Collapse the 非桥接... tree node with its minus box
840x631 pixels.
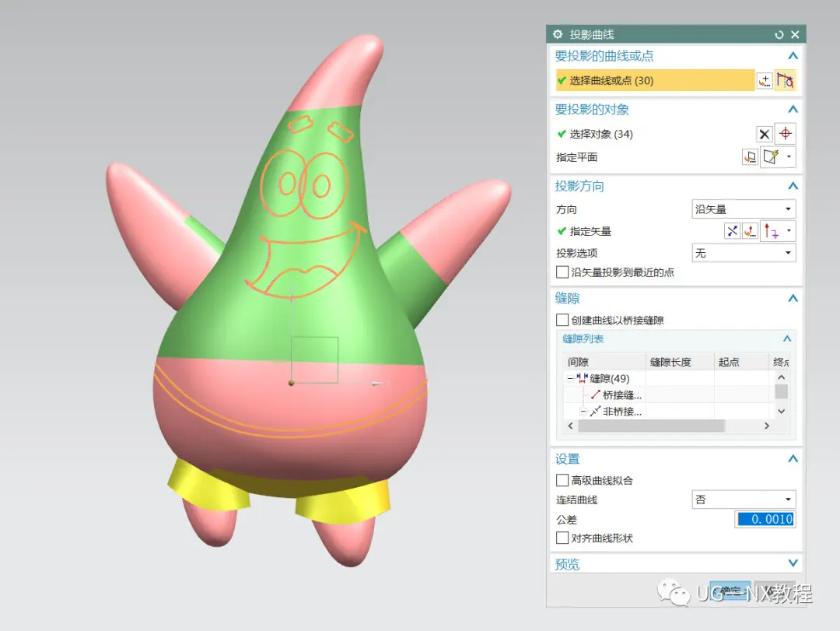pyautogui.click(x=583, y=412)
